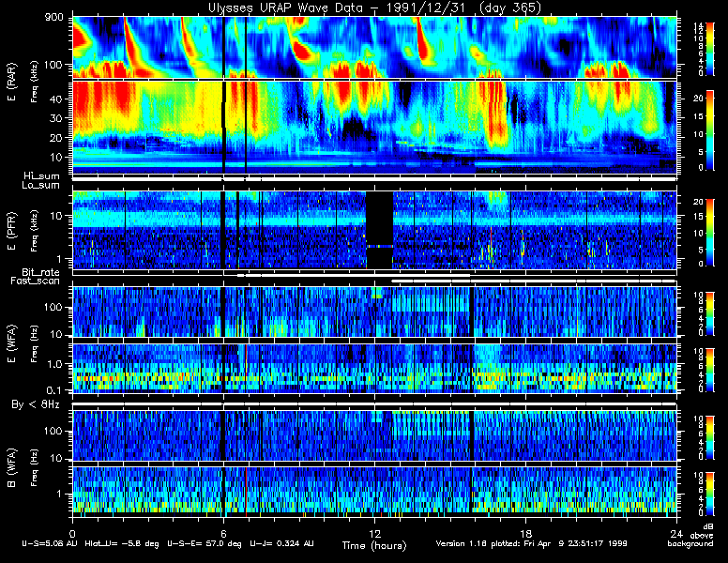Click the 'Time (hours)' axis label
Image resolution: width=728 pixels, height=563 pixels.
click(x=374, y=546)
